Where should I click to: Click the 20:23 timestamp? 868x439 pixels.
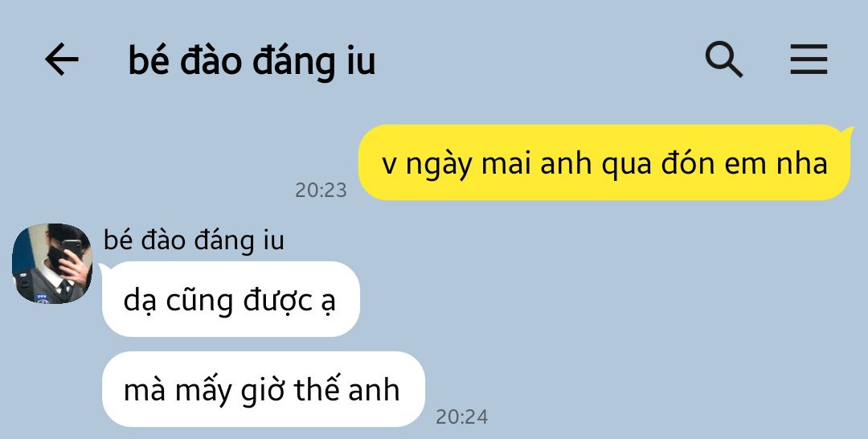click(321, 190)
